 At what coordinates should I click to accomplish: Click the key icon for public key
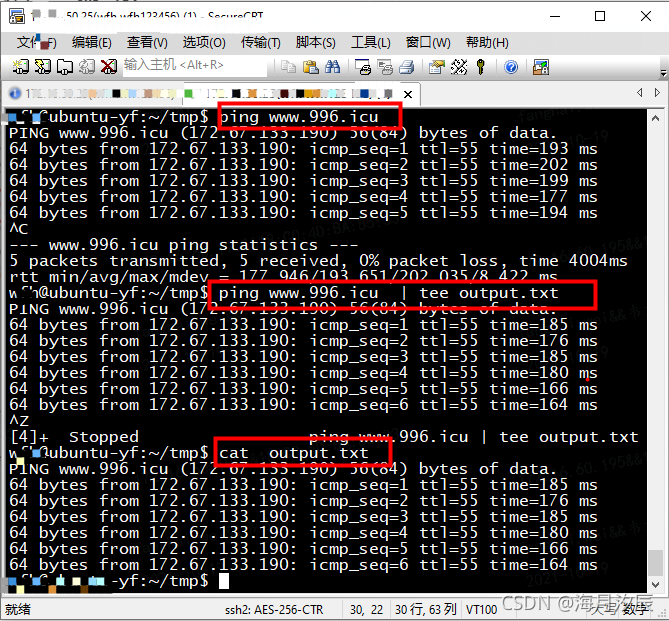pyautogui.click(x=481, y=67)
